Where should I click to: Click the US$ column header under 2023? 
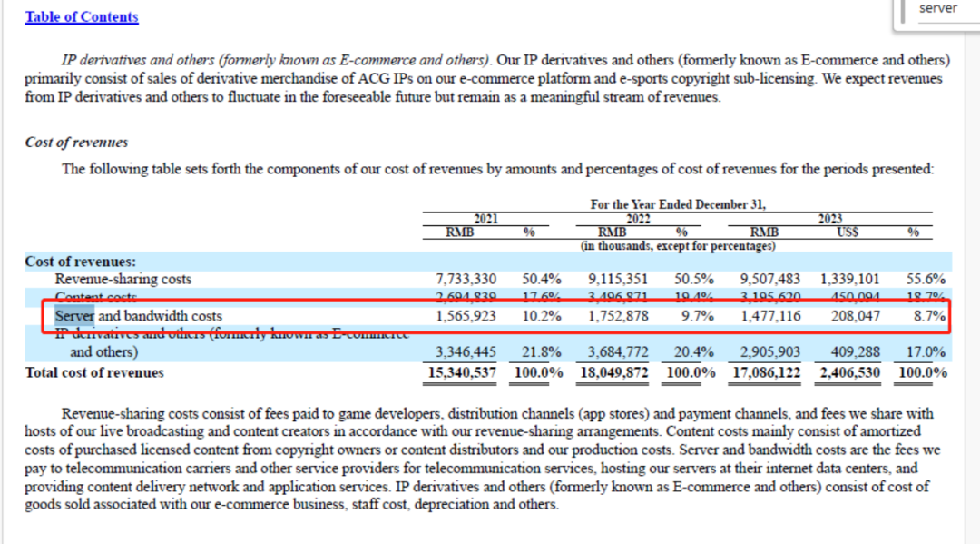[x=848, y=232]
